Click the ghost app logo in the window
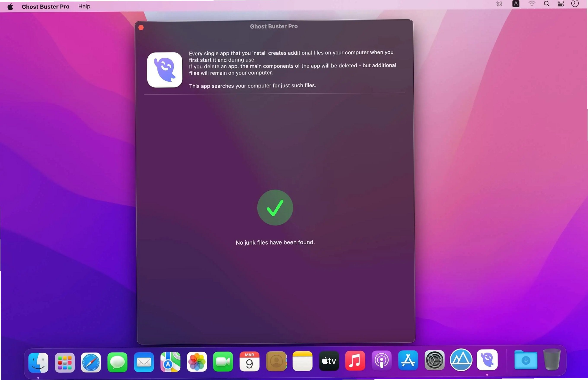The height and width of the screenshot is (380, 588). pyautogui.click(x=165, y=70)
